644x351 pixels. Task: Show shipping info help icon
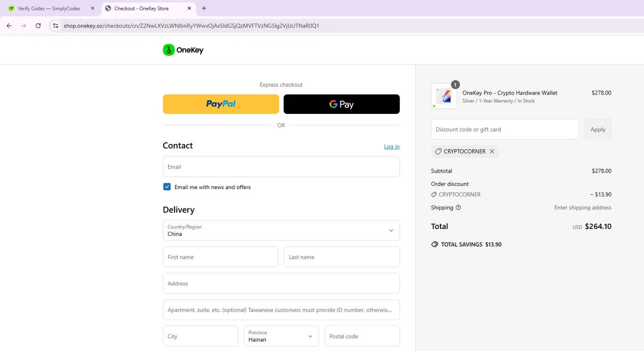[x=458, y=208]
